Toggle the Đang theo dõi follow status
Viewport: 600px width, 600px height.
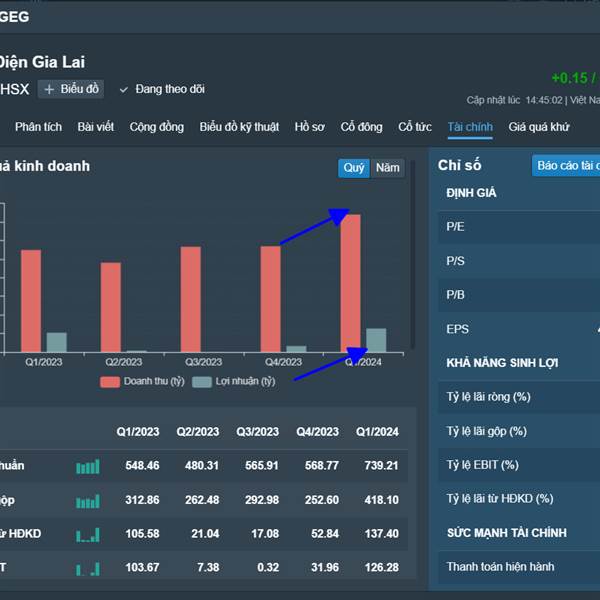point(162,89)
